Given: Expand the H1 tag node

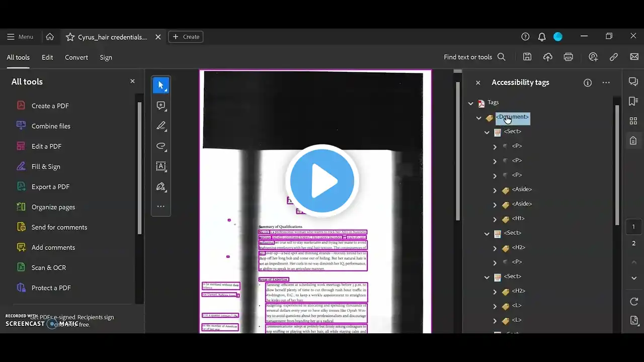Looking at the screenshot, I should [495, 219].
